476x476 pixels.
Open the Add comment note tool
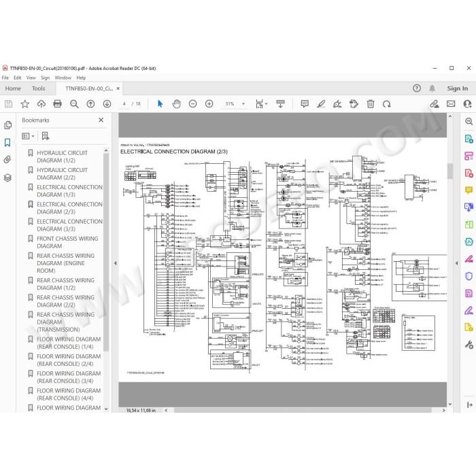coord(305,104)
